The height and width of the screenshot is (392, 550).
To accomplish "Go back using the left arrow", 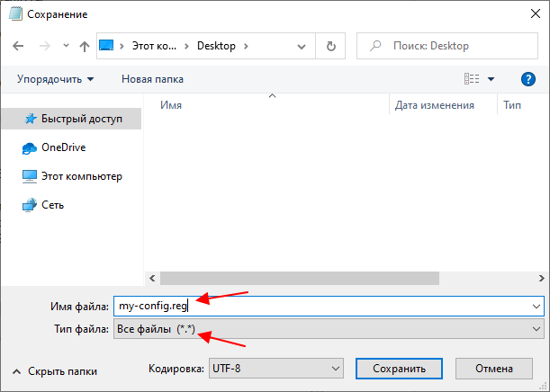I will (x=18, y=46).
